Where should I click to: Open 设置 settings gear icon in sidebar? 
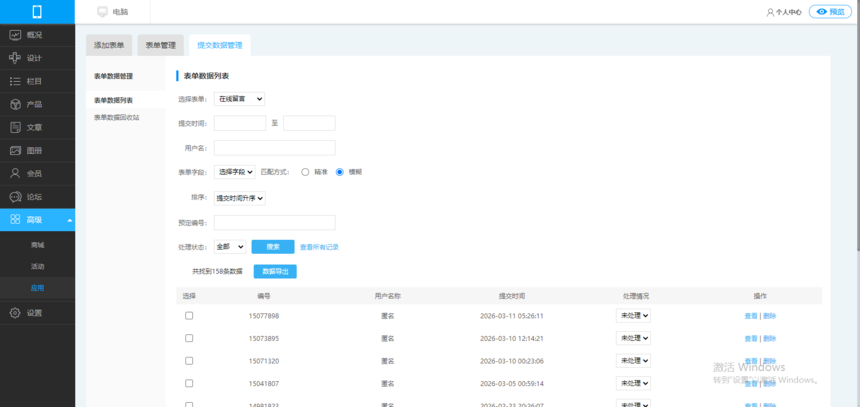15,313
